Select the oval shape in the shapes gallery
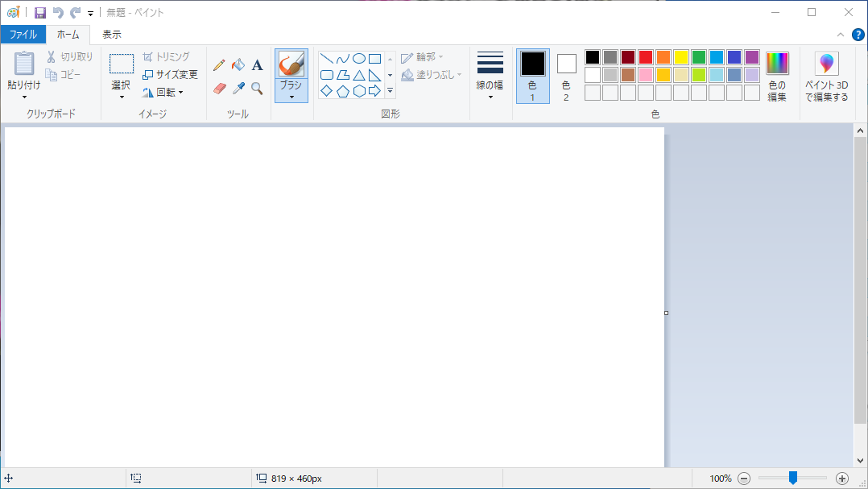This screenshot has width=868, height=489. [358, 58]
